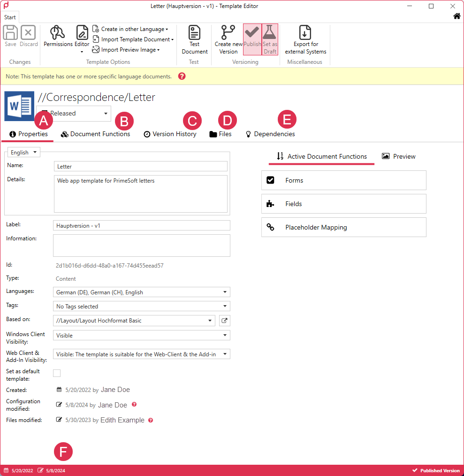The height and width of the screenshot is (476, 464).
Task: Click the home icon top right
Action: 456,16
